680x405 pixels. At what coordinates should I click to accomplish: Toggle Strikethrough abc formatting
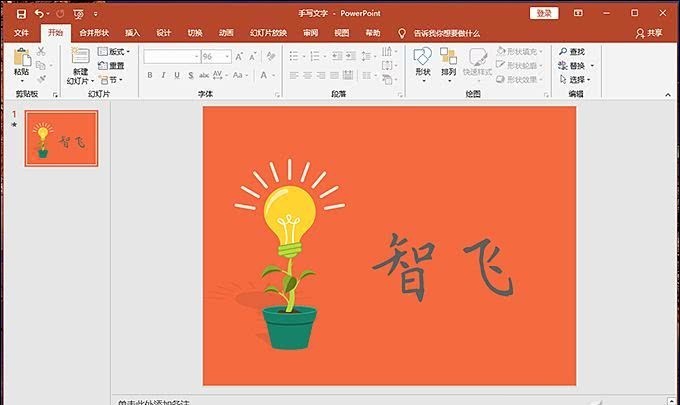(204, 75)
